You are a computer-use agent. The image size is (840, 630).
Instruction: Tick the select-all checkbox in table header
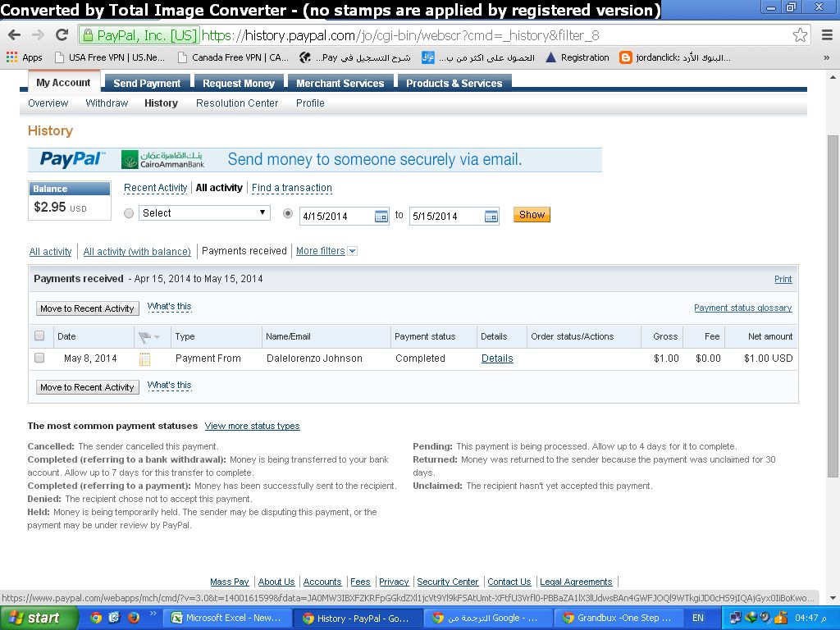click(x=39, y=336)
